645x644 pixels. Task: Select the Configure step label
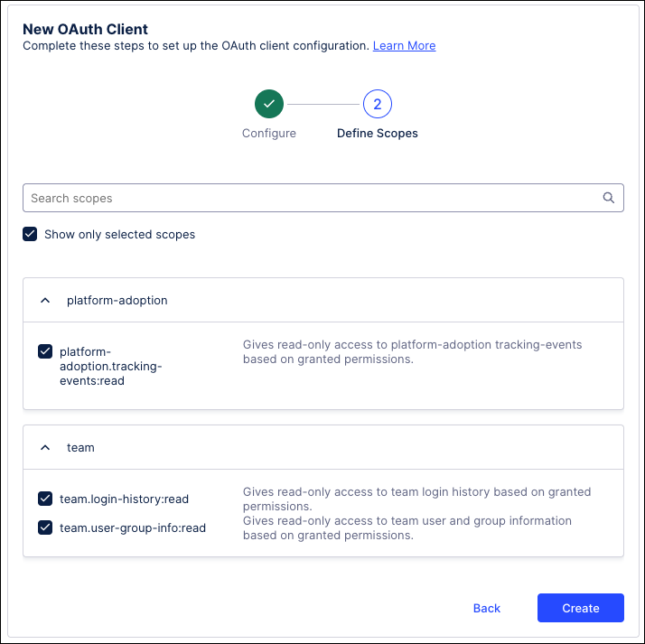[x=269, y=134]
